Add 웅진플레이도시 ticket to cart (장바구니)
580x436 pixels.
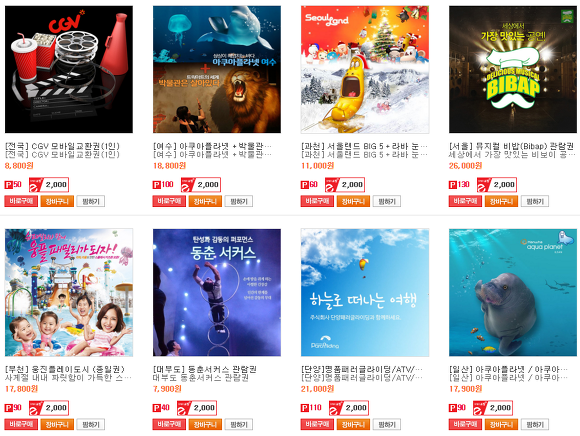click(x=57, y=424)
